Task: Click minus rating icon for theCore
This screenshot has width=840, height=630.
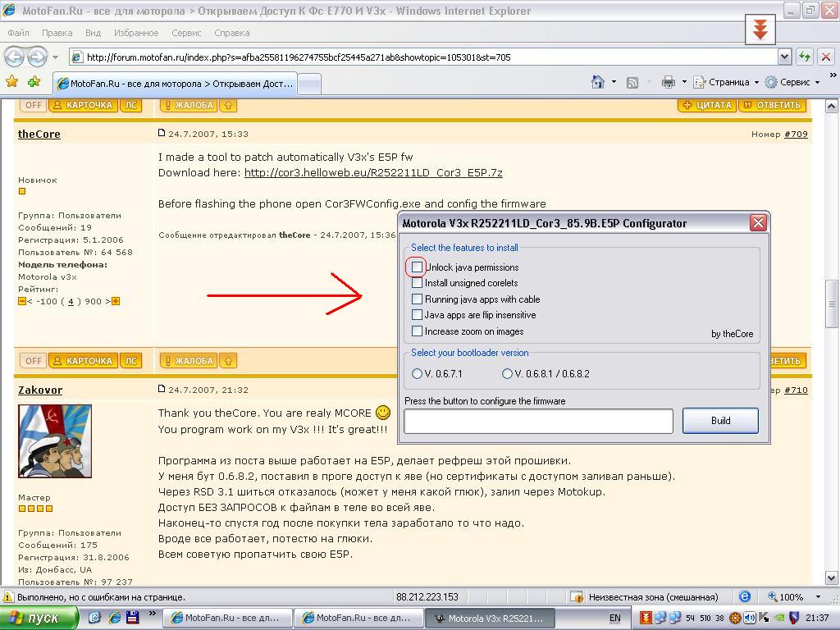Action: click(x=22, y=301)
